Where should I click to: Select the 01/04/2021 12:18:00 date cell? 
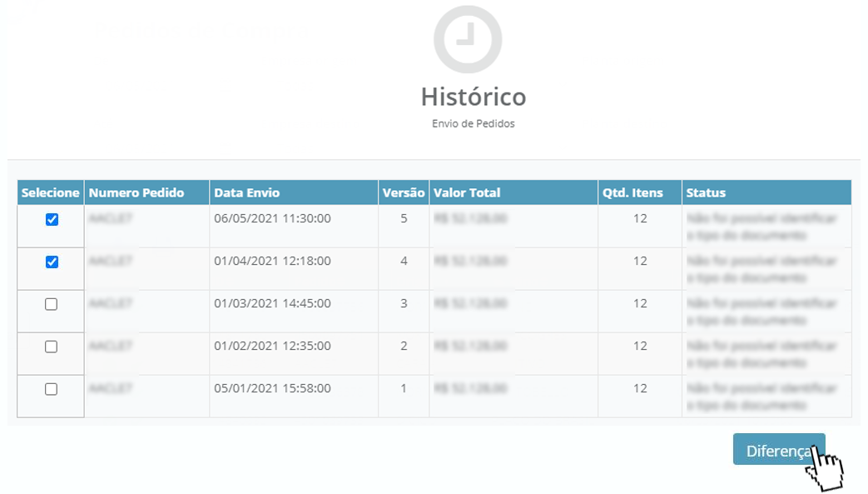pyautogui.click(x=272, y=262)
